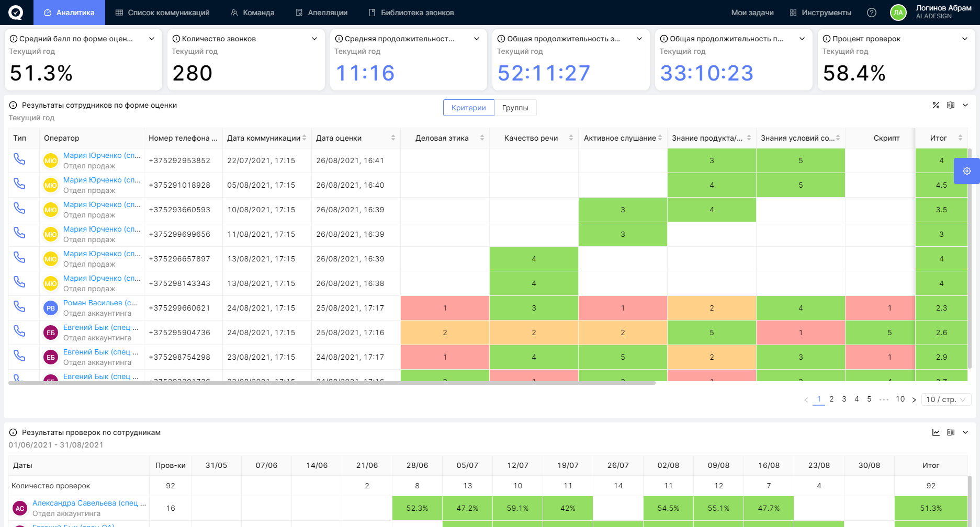The image size is (980, 527).
Task: Open Роман Васильев operator link
Action: tap(100, 303)
